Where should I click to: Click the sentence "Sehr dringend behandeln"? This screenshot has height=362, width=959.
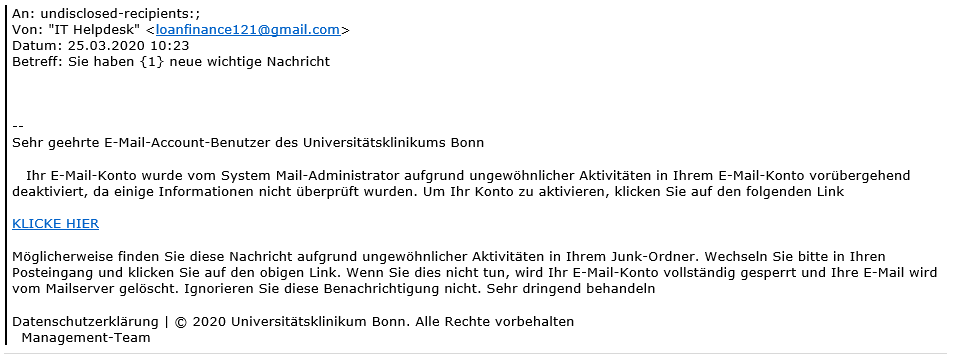[571, 289]
